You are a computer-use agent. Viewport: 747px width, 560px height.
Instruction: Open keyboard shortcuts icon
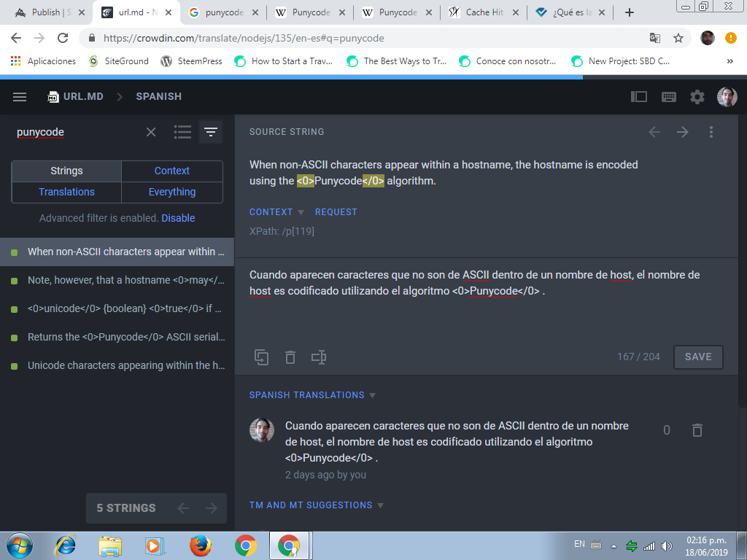668,97
